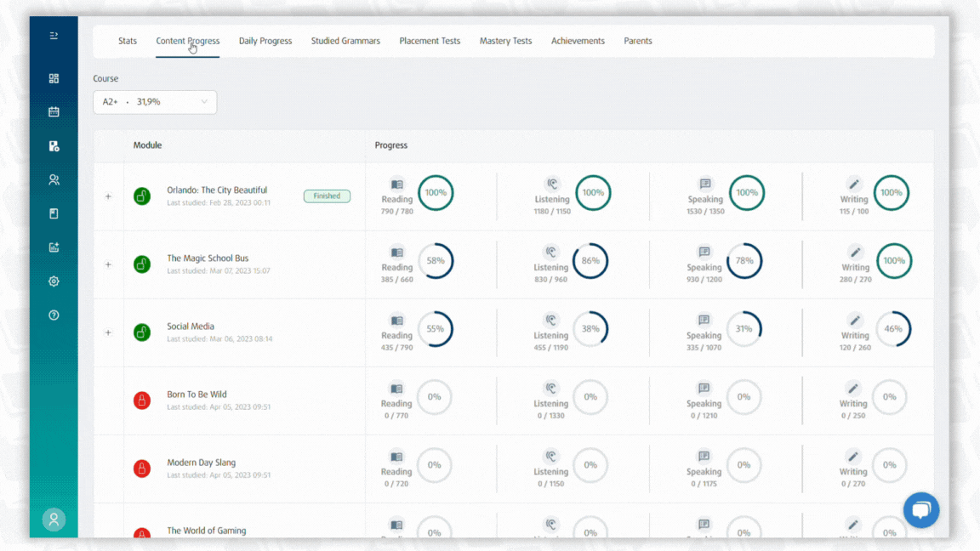980x551 pixels.
Task: Expand the Social Media module row
Action: (108, 332)
